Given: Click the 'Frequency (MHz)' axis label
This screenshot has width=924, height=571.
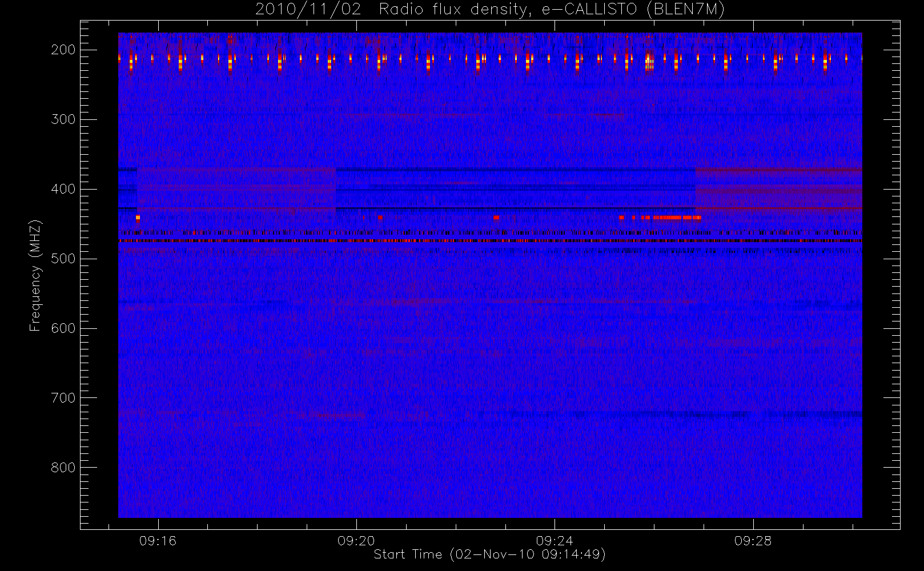Looking at the screenshot, I should tap(35, 275).
